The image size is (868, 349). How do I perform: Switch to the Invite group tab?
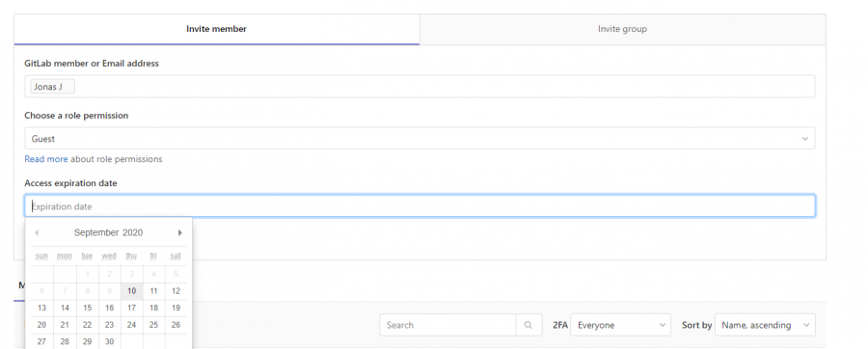pyautogui.click(x=622, y=29)
